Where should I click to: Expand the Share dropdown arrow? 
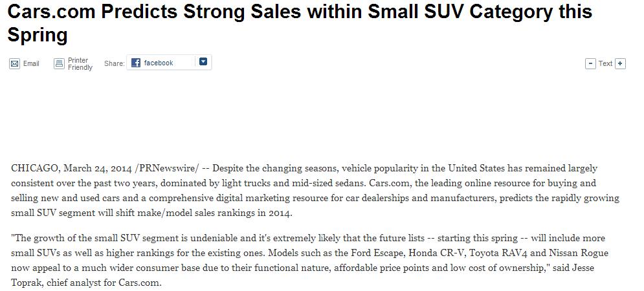click(x=203, y=62)
